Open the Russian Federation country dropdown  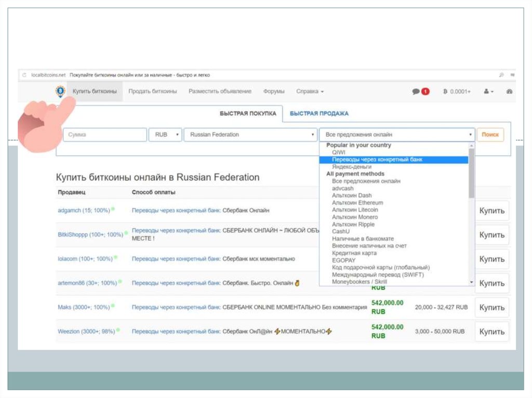click(x=250, y=135)
